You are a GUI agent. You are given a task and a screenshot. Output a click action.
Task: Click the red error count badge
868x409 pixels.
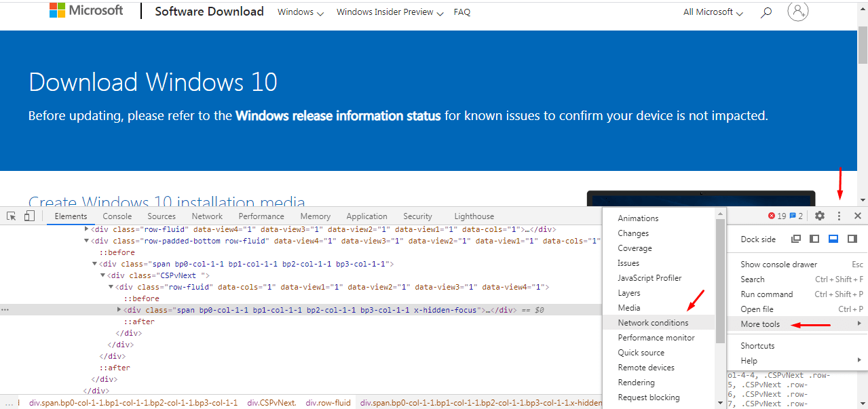(x=776, y=216)
